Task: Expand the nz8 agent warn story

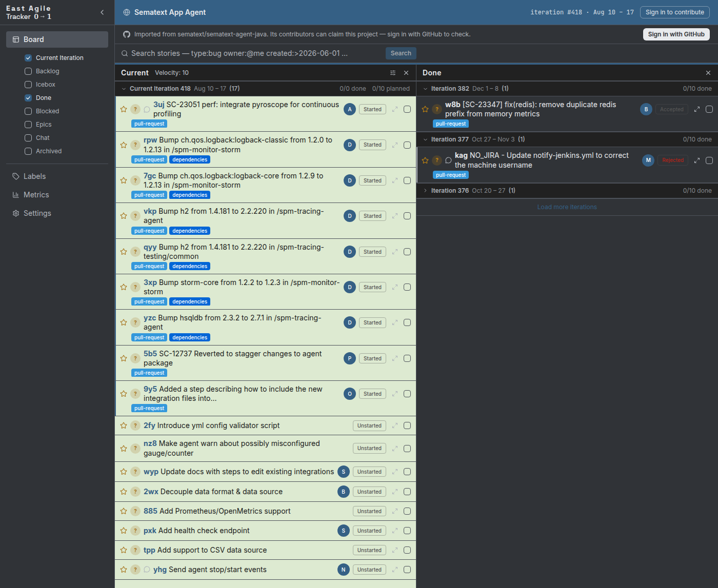Action: (395, 449)
